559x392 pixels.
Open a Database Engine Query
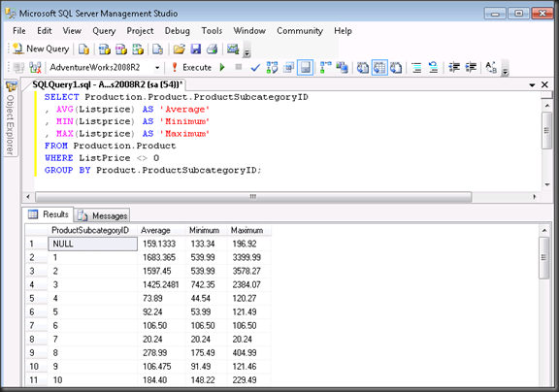83,49
